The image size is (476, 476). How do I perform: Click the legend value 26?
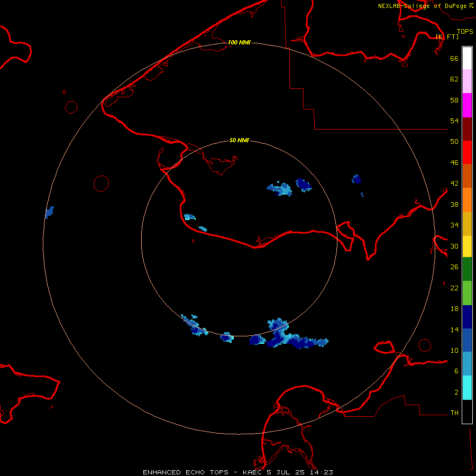[454, 267]
